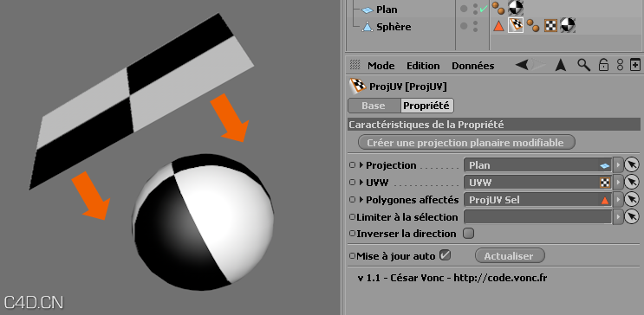Select the Phong tag on the Sphère row

click(533, 25)
